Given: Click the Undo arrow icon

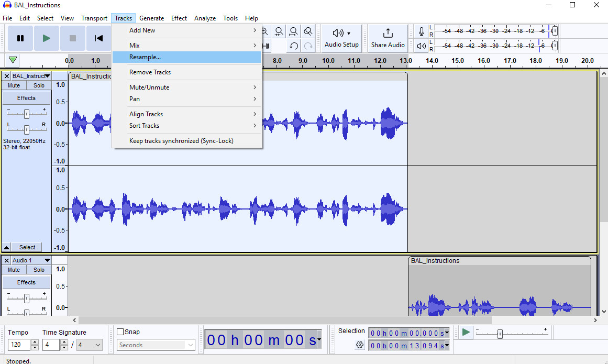Looking at the screenshot, I should [x=293, y=46].
